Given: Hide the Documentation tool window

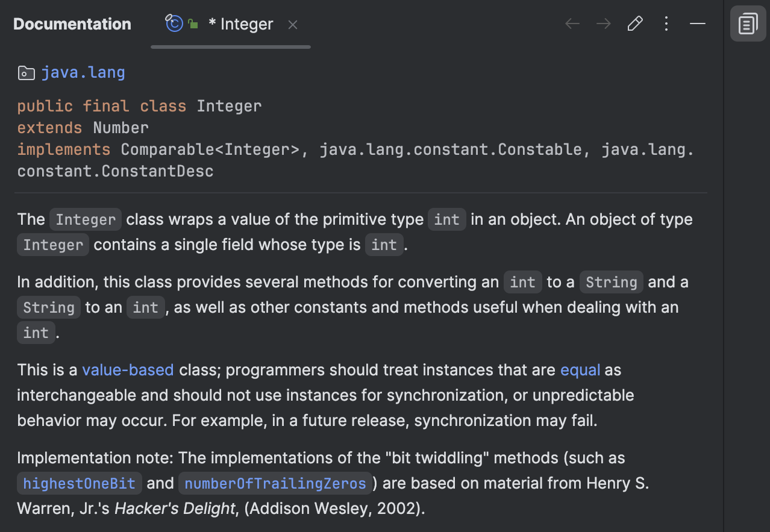Looking at the screenshot, I should coord(697,23).
